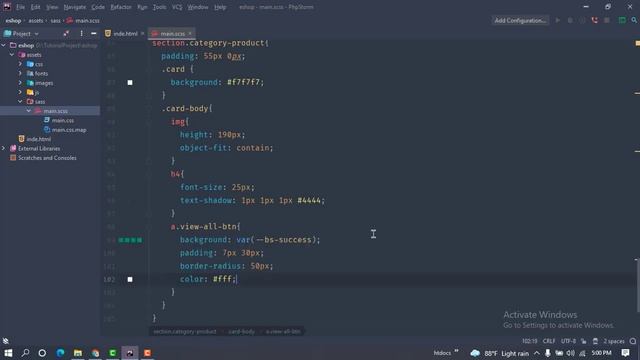640x360 pixels.
Task: Open project panel options three-dot menu
Action: click(x=81, y=33)
